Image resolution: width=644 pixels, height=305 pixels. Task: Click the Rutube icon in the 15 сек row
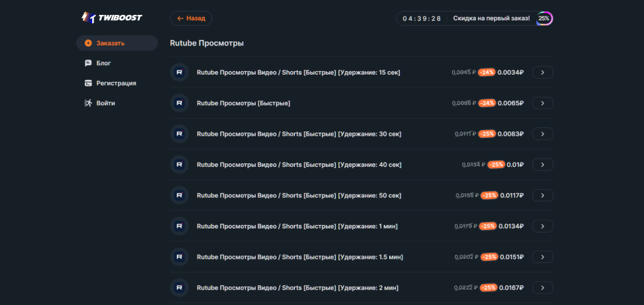(x=180, y=73)
